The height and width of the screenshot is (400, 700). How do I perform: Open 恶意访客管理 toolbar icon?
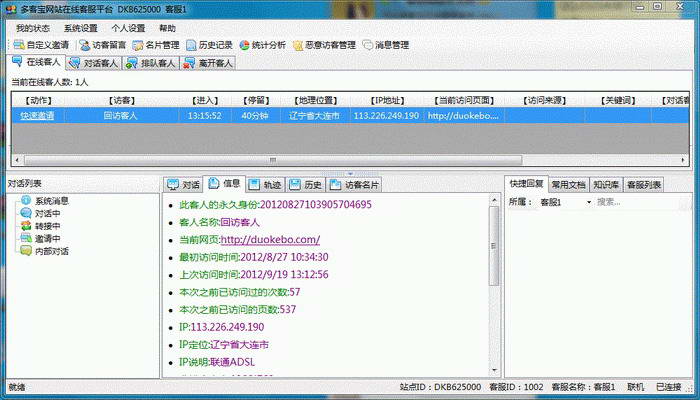click(x=298, y=46)
